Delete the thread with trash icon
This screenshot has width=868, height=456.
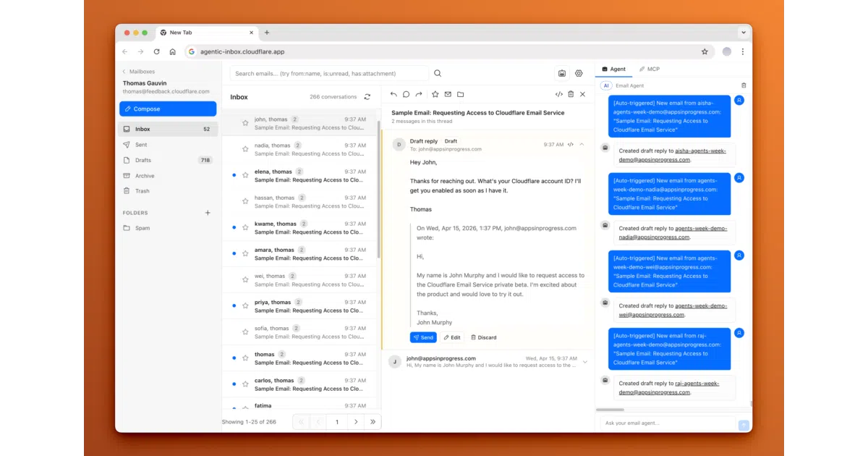571,94
